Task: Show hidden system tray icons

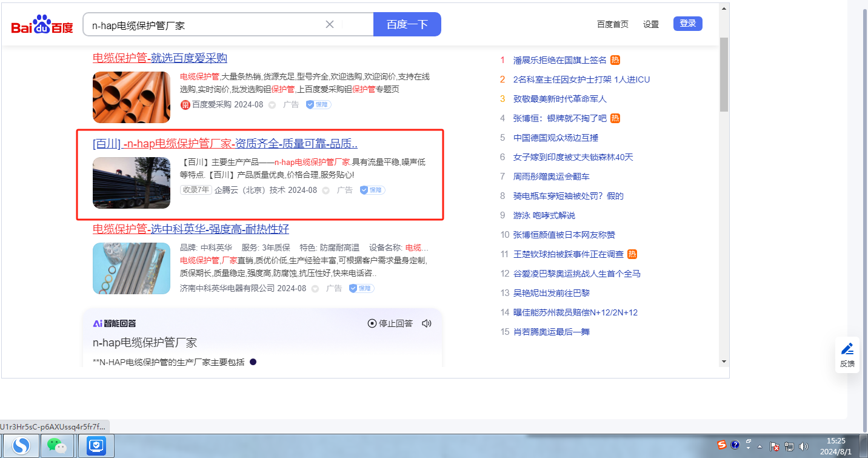Action: [760, 446]
